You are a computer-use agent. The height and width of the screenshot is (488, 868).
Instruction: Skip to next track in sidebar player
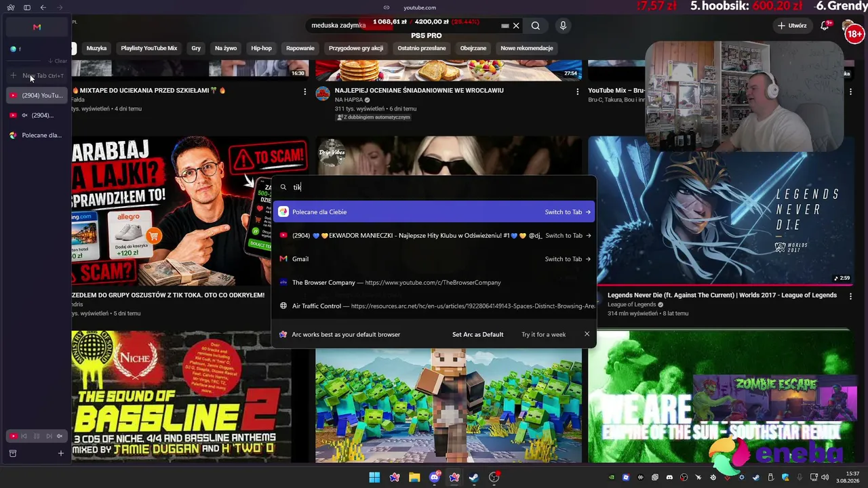click(x=49, y=436)
